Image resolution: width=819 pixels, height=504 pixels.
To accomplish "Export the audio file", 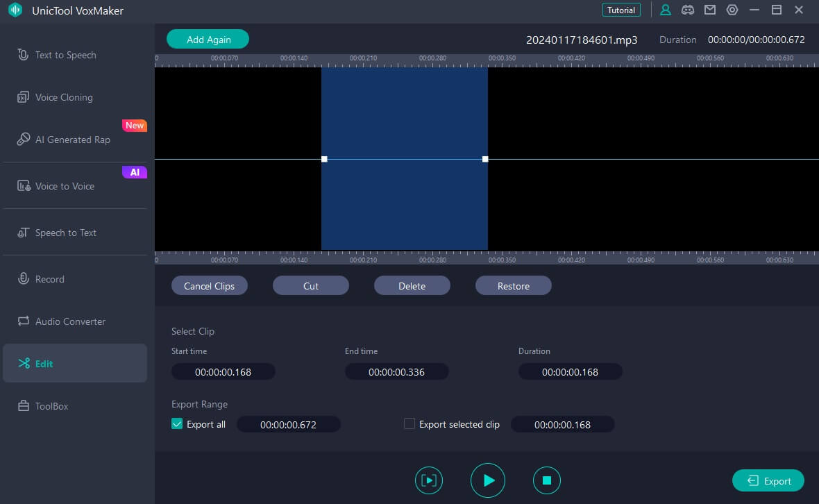I will point(768,480).
